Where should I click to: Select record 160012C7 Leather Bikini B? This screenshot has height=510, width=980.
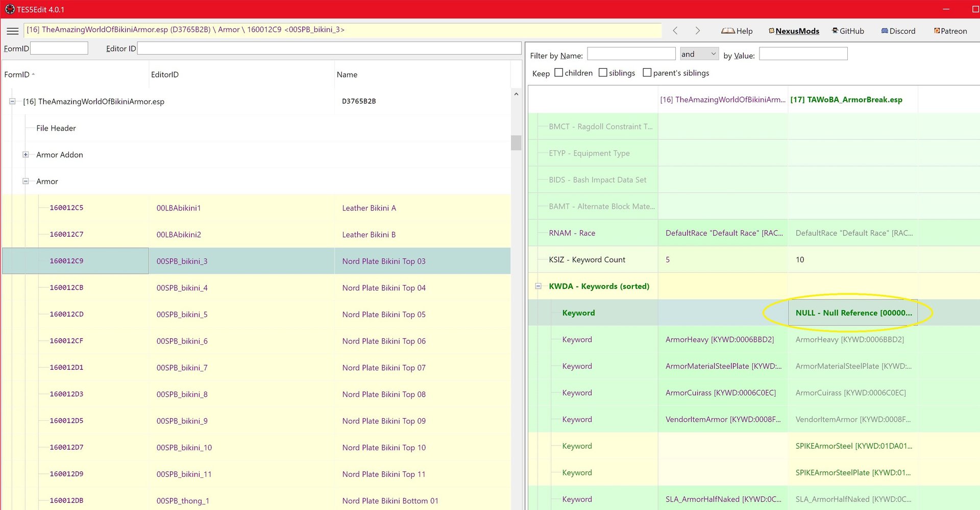point(256,235)
